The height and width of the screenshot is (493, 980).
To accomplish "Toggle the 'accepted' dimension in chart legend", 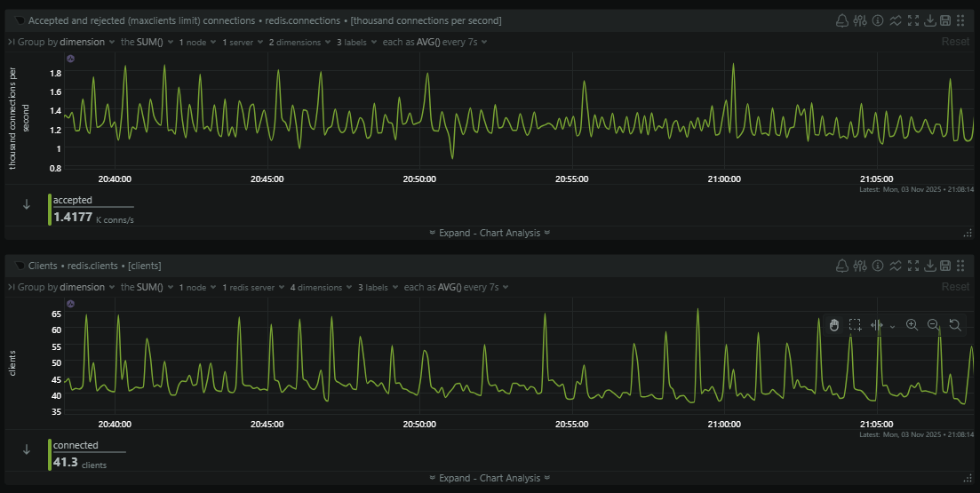I will [x=73, y=201].
